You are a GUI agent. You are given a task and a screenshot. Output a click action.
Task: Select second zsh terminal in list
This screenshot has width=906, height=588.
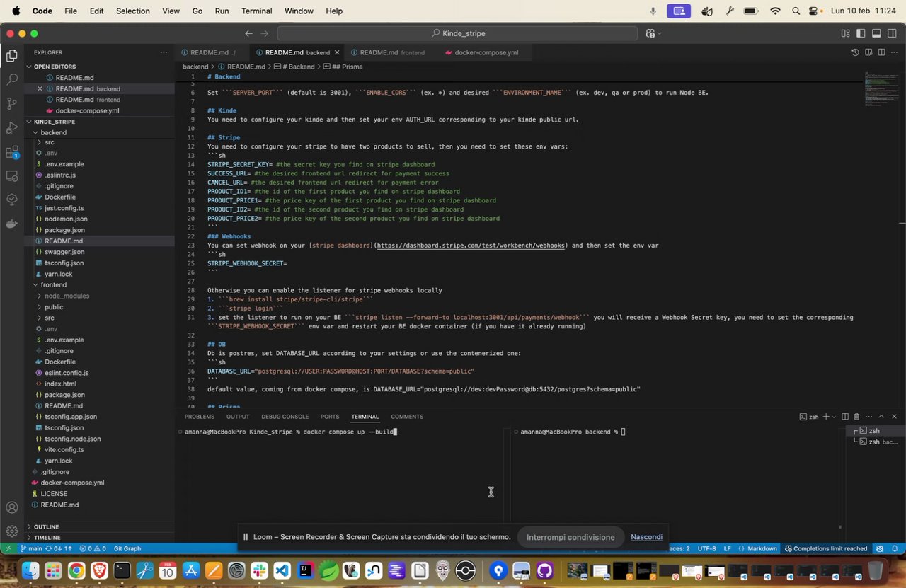click(x=877, y=442)
